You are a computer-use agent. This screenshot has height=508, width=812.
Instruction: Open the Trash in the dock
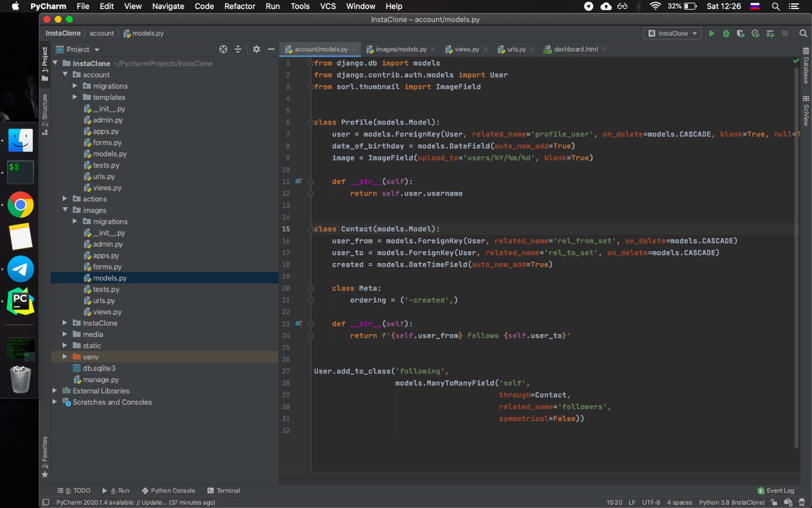pyautogui.click(x=20, y=379)
